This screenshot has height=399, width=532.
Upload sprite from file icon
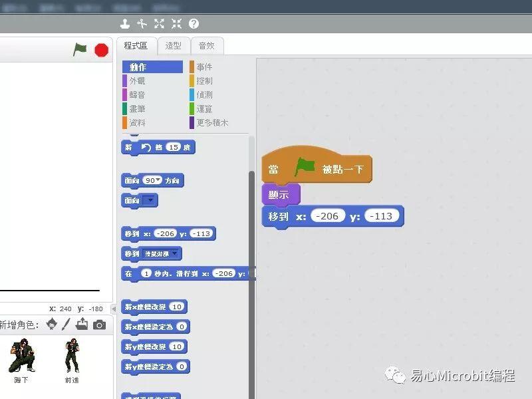[82, 325]
